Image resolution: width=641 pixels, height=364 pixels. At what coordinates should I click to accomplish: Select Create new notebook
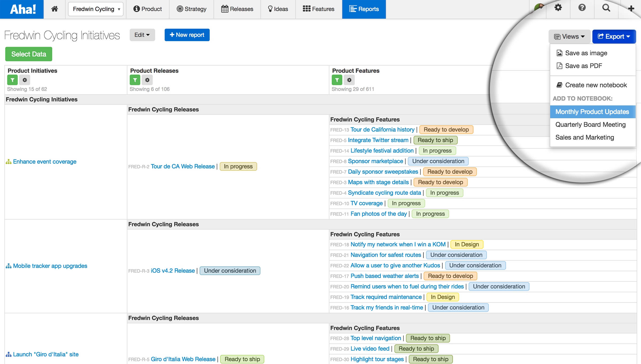pyautogui.click(x=593, y=85)
